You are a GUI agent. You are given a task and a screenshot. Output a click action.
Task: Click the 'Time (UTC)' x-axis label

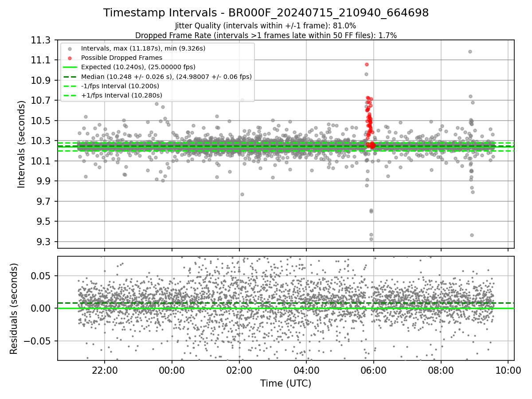point(286,383)
